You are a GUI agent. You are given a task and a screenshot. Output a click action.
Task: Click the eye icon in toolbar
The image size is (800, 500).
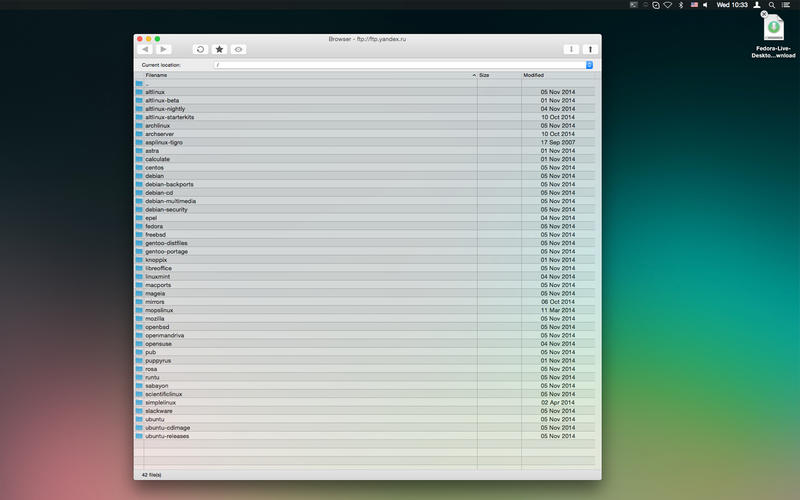coord(238,49)
